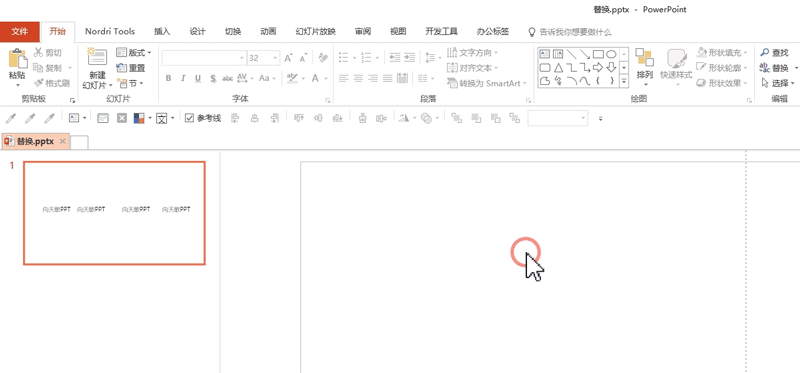Click the Paste (粘贴) clipboard icon
Image resolution: width=800 pixels, height=373 pixels.
click(x=18, y=59)
